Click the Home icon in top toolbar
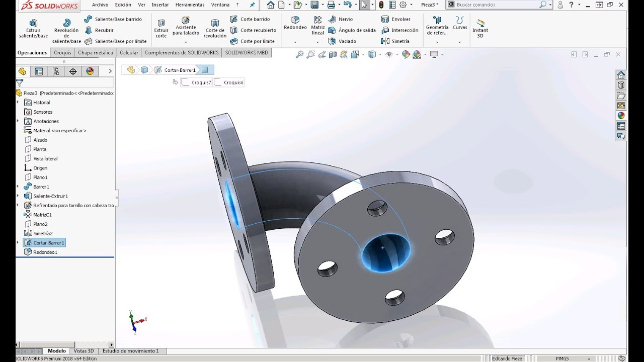Image resolution: width=644 pixels, height=362 pixels. coord(271,5)
